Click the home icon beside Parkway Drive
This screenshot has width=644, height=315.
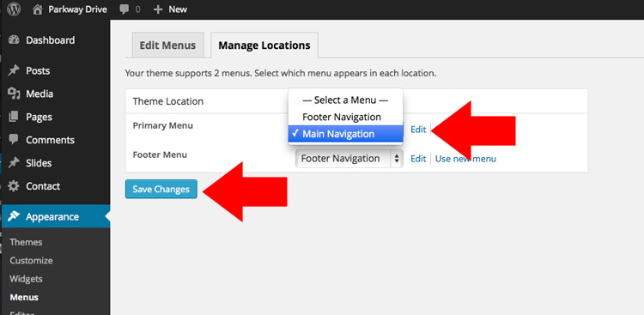coord(38,9)
